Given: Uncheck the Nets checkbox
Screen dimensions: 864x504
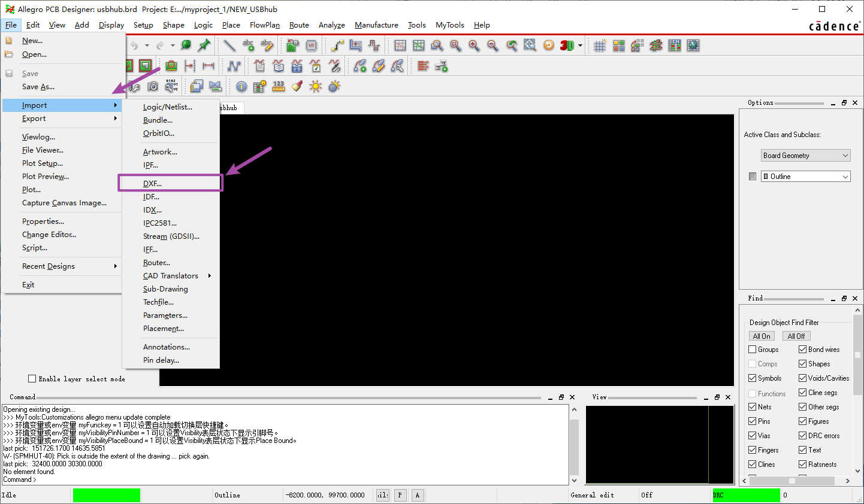Looking at the screenshot, I should tap(753, 407).
